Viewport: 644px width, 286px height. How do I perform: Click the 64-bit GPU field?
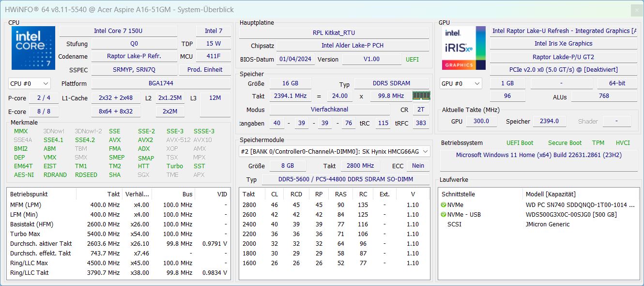point(617,83)
